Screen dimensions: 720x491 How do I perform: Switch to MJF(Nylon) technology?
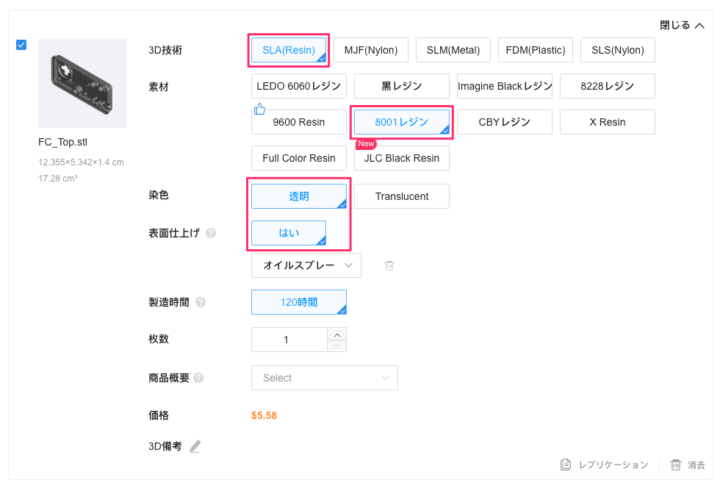(x=370, y=50)
